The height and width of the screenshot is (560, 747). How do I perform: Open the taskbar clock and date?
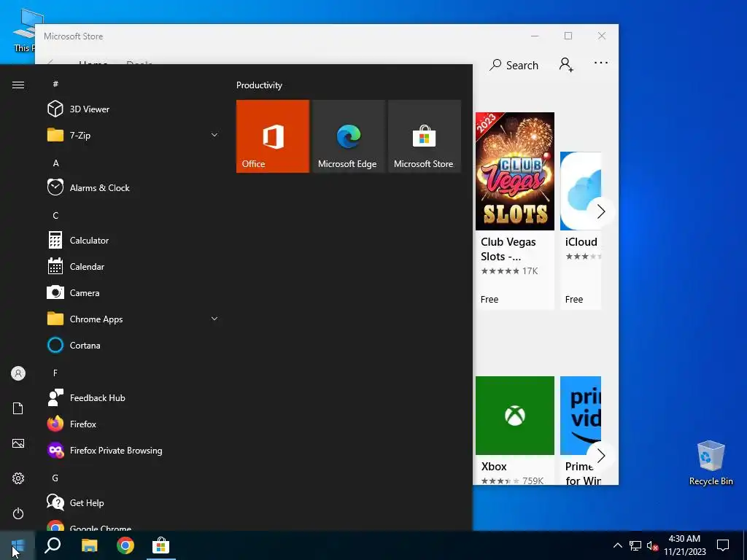tap(684, 545)
